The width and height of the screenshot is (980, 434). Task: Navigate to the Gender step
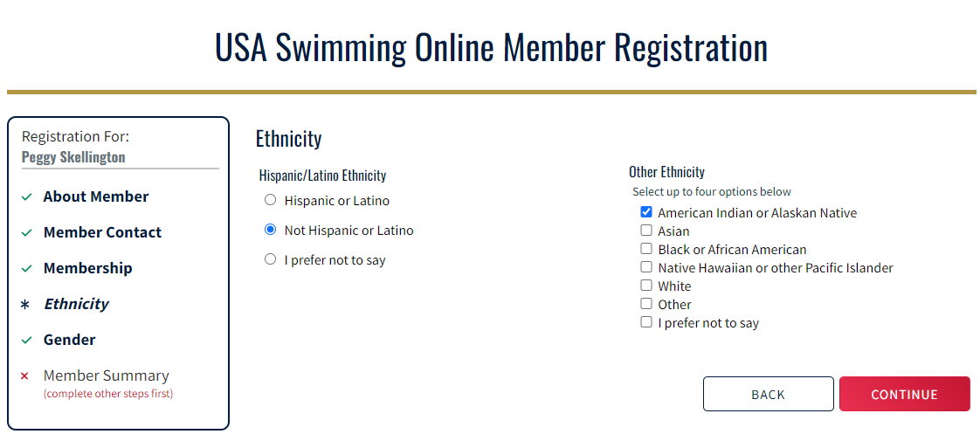pos(70,341)
